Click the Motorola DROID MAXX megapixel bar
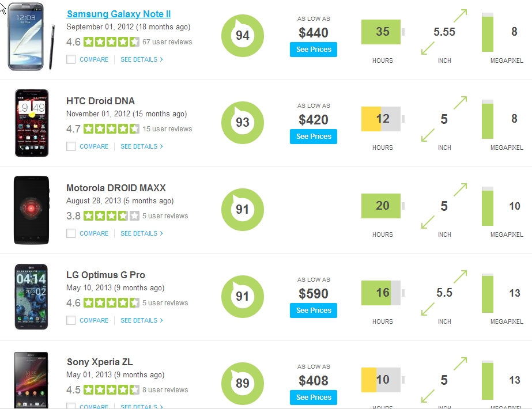 488,206
